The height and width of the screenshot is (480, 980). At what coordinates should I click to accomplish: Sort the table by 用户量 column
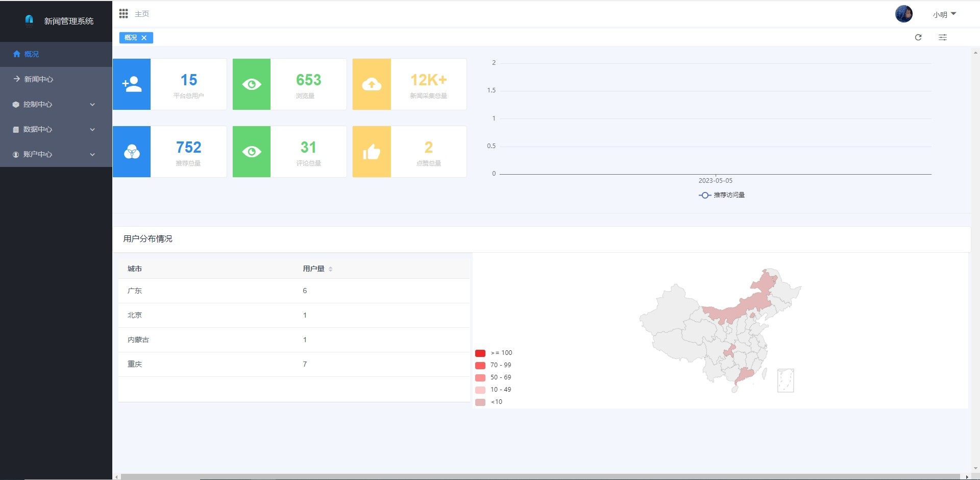tap(330, 269)
